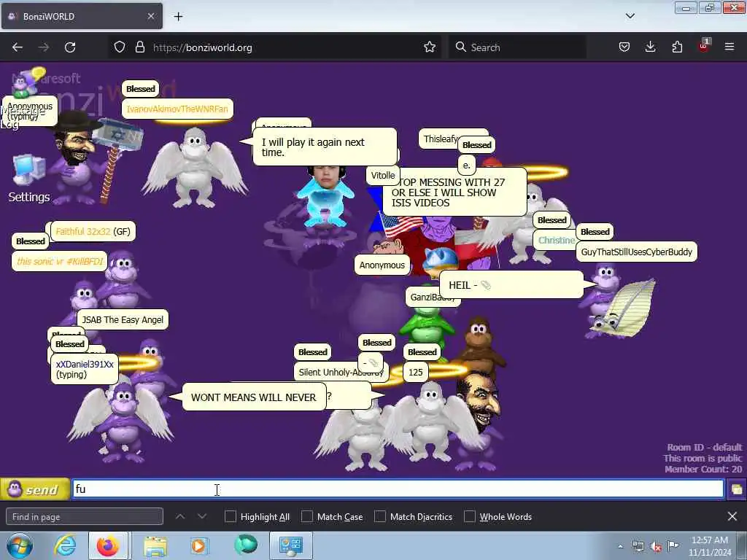This screenshot has height=560, width=747.
Task: Click the uBlock extension icon with badge
Action: [703, 46]
